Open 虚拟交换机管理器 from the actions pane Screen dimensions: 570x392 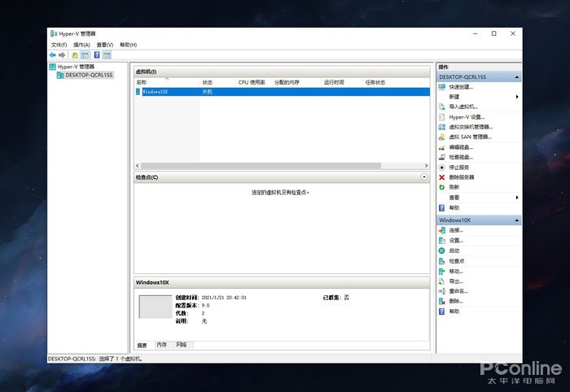(x=471, y=127)
